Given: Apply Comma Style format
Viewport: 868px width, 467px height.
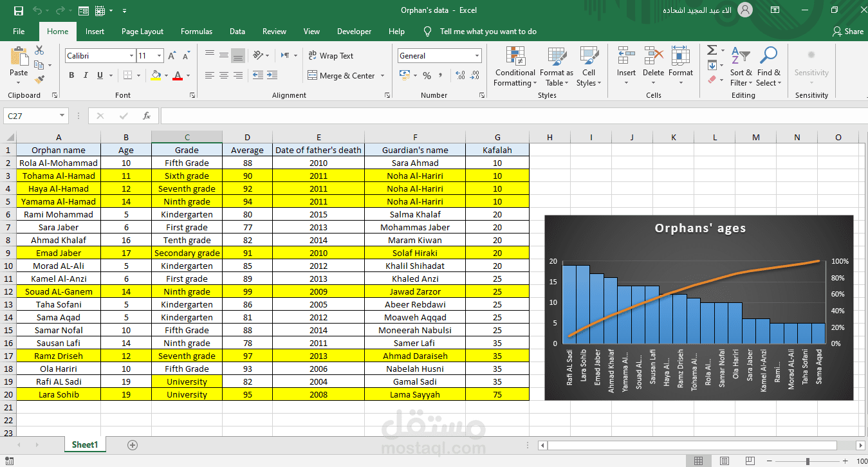Looking at the screenshot, I should pos(441,76).
